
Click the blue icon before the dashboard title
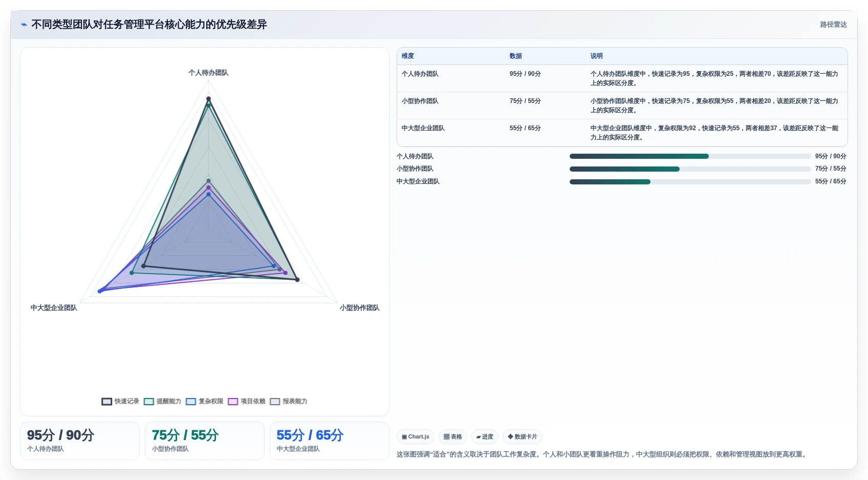24,25
